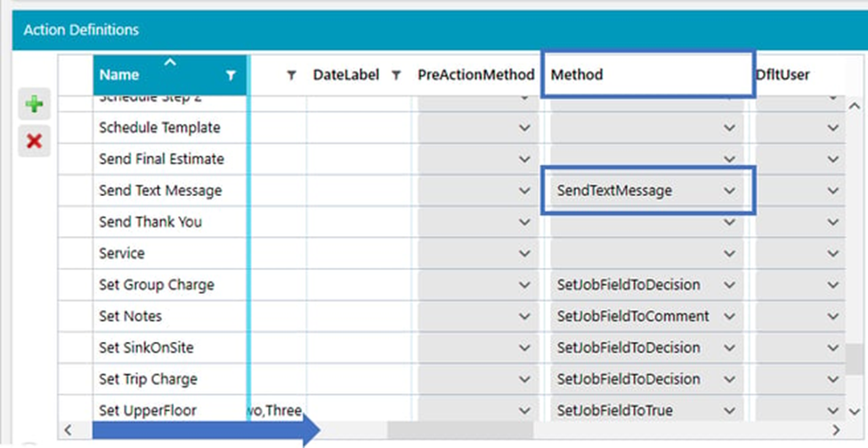Viewport: 868px width, 448px height.
Task: Click the SendTextMessage method value
Action: tap(614, 191)
